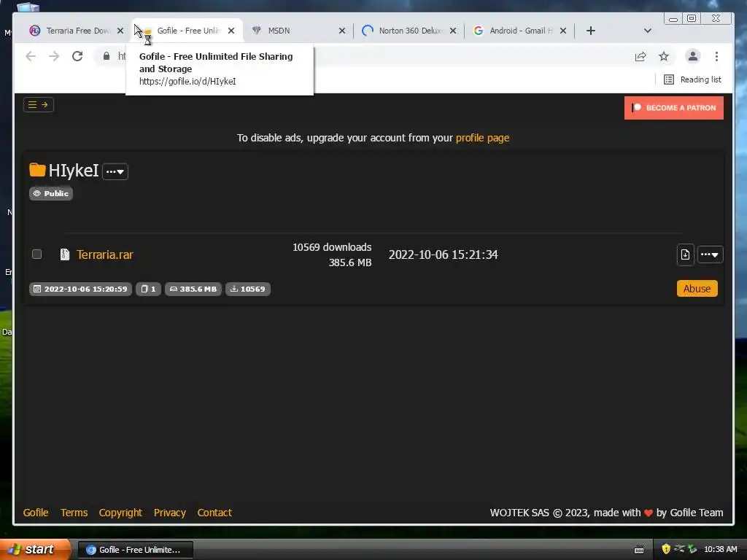
Task: Click the HIykeI folder icon
Action: tap(37, 170)
